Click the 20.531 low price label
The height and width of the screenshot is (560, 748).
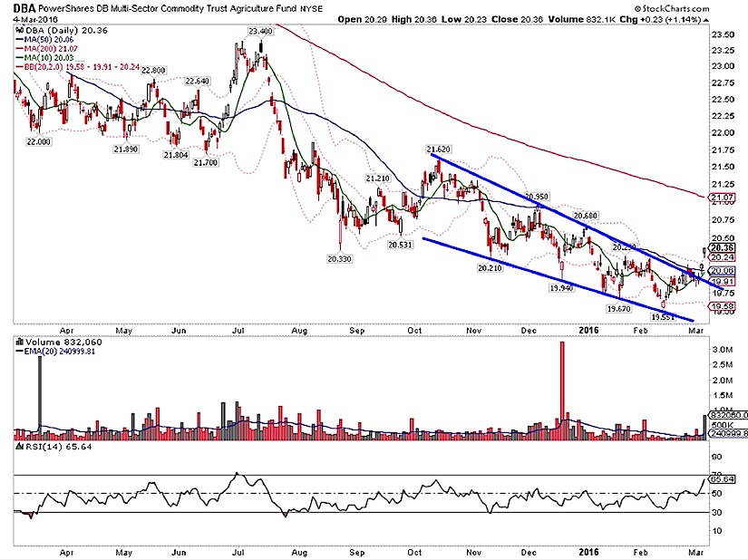coord(400,245)
